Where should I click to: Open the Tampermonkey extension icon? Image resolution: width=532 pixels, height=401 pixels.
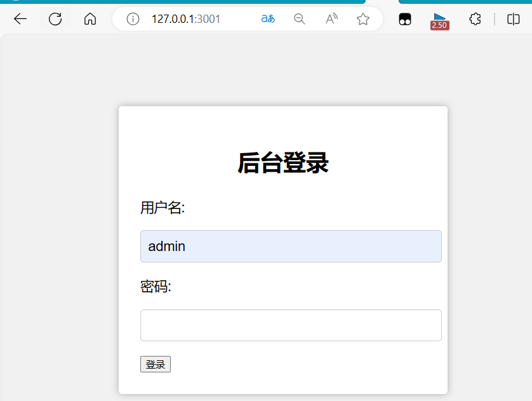(405, 19)
